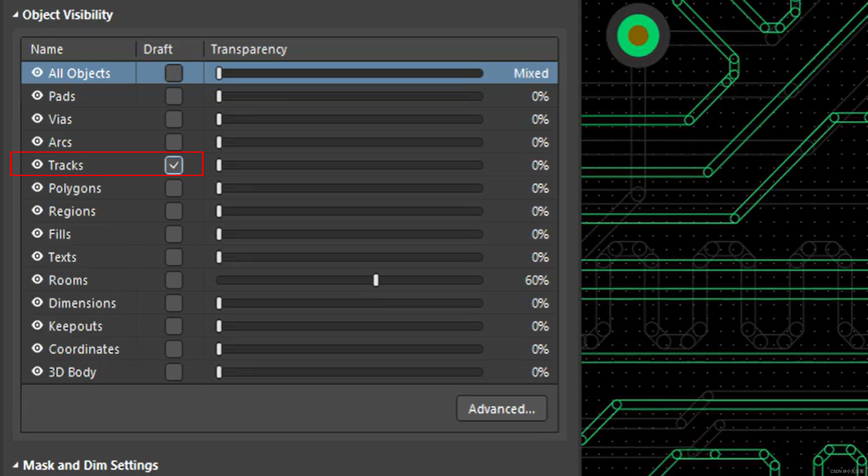Toggle All Objects visibility eye icon
The image size is (868, 476).
click(37, 72)
